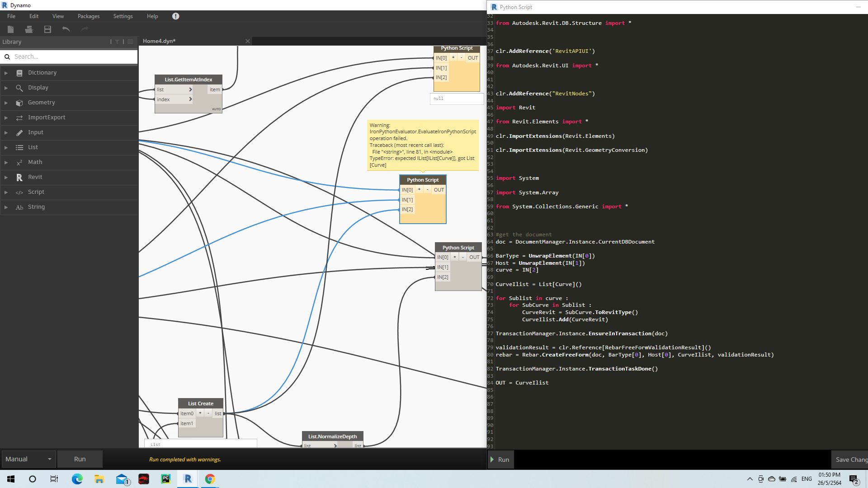
Task: Open the Manual run mode dropdown
Action: tap(28, 459)
